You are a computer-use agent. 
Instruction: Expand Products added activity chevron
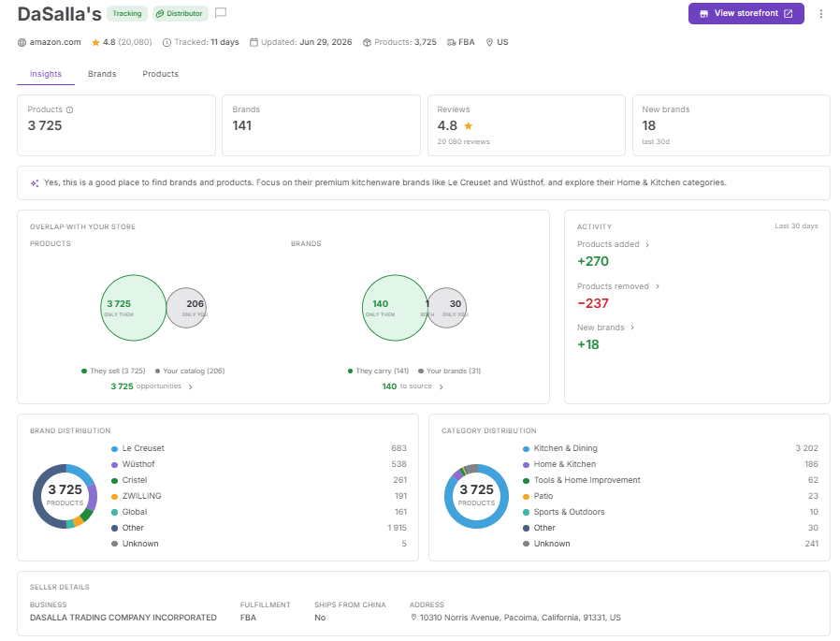tap(647, 245)
